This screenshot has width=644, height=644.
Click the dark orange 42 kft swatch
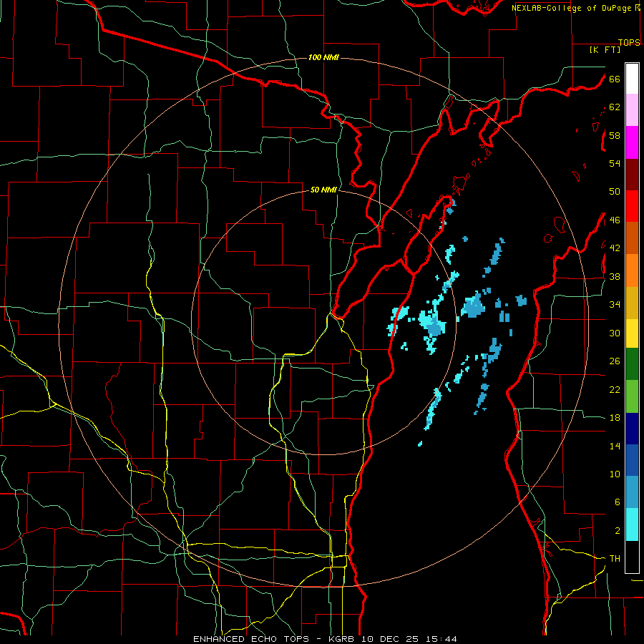[x=632, y=238]
